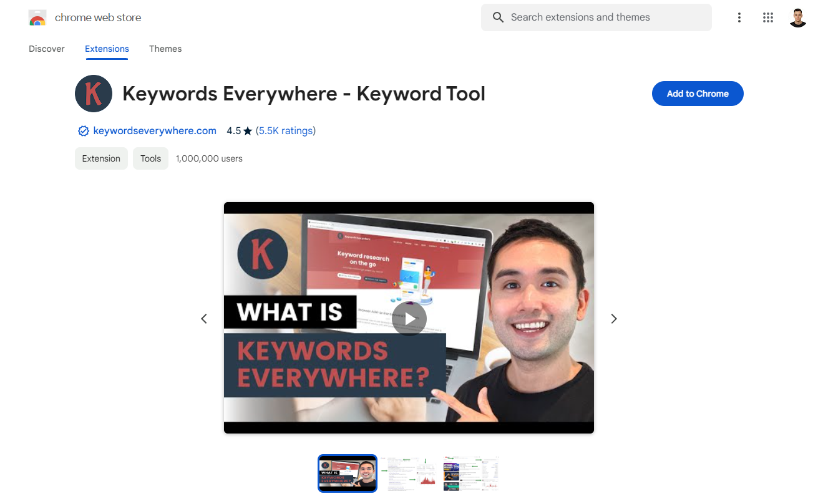Open keywordseverywhere.com publisher link

[155, 131]
